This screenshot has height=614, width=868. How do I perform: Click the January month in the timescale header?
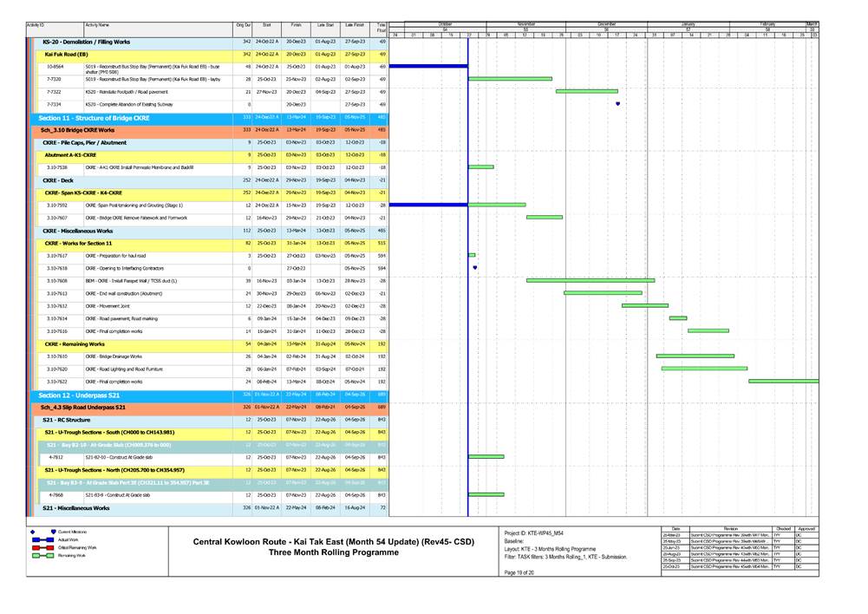click(x=689, y=24)
